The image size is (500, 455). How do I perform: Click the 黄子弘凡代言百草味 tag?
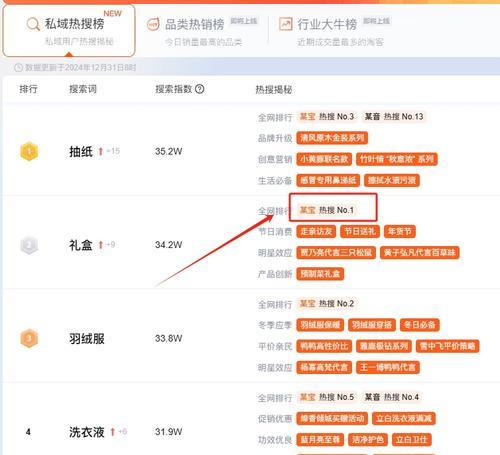(420, 253)
